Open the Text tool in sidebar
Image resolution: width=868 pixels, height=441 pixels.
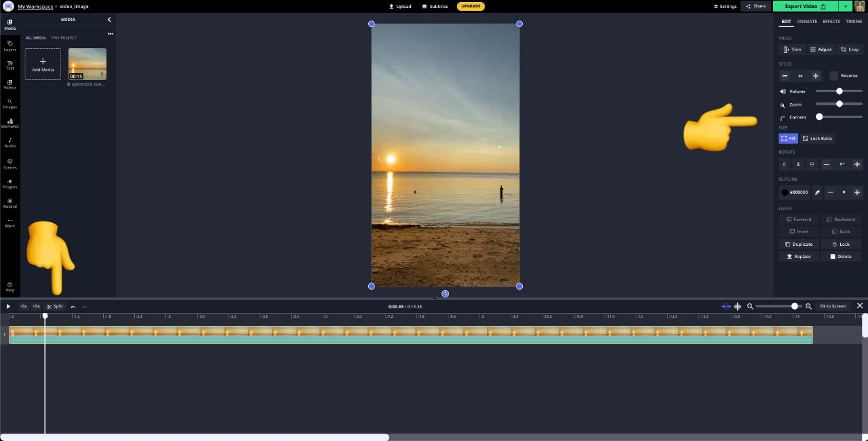(10, 64)
